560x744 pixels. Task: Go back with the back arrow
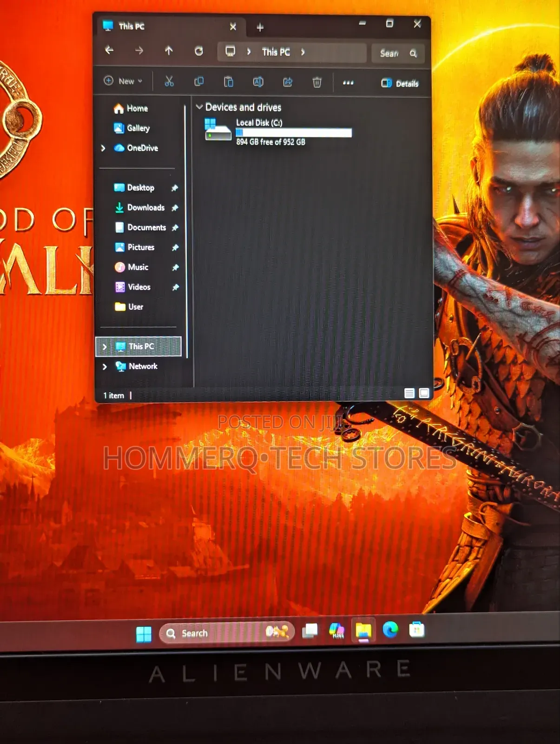(x=109, y=50)
